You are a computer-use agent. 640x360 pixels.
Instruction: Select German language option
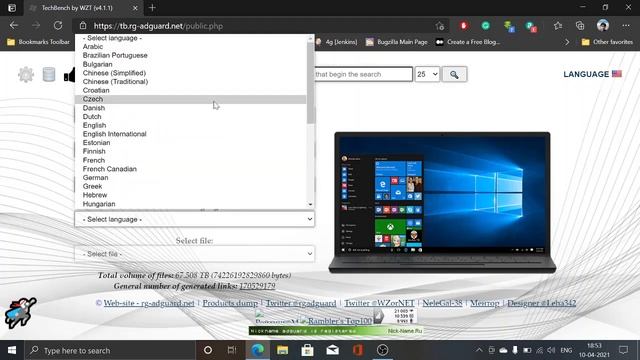point(190,178)
